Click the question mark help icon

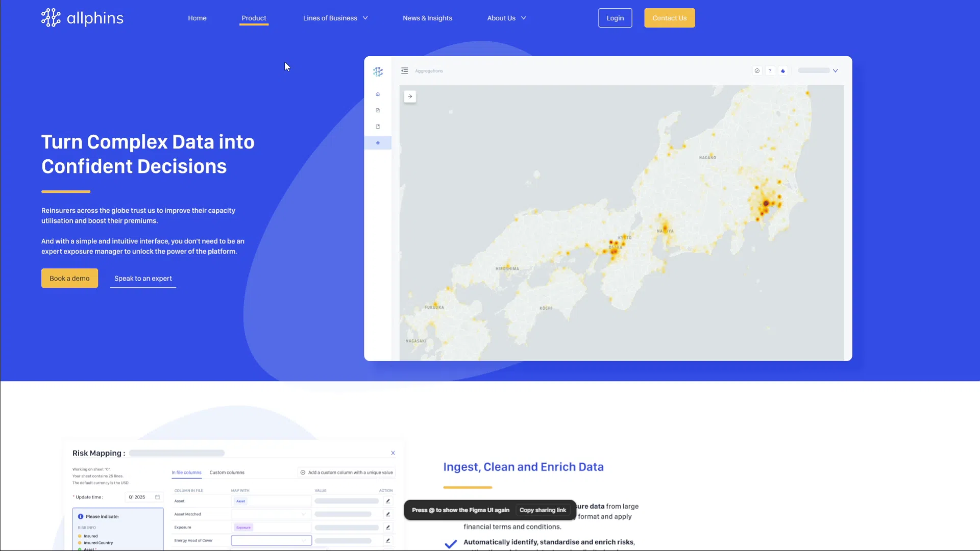pos(770,71)
